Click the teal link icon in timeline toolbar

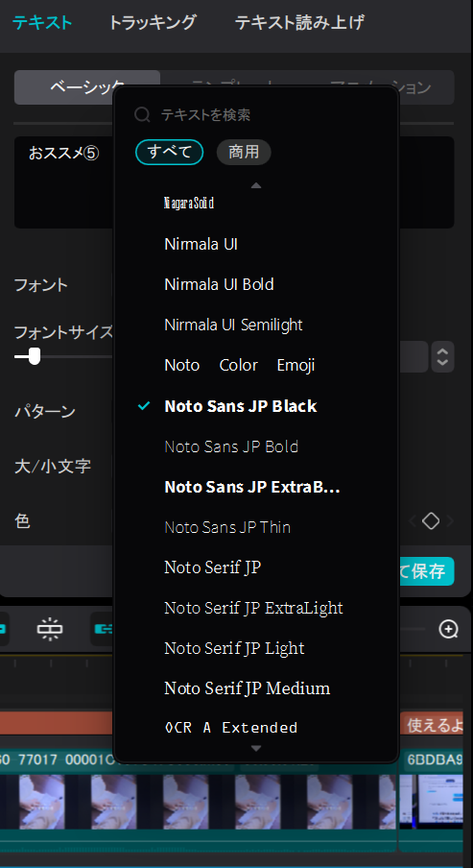pyautogui.click(x=103, y=629)
